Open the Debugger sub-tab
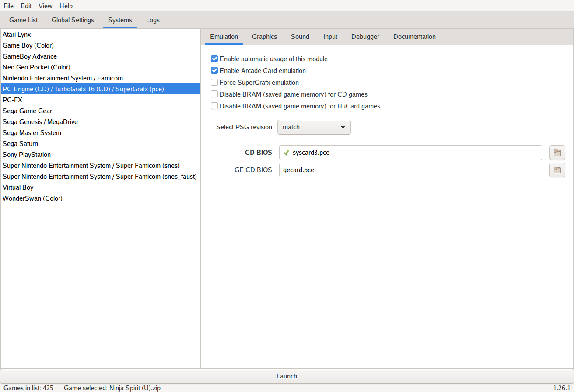This screenshot has width=574, height=392. coord(365,37)
